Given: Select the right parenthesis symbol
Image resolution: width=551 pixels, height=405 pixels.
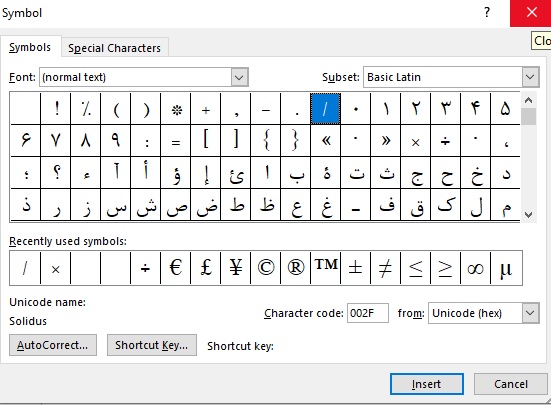Looking at the screenshot, I should coord(145,109).
